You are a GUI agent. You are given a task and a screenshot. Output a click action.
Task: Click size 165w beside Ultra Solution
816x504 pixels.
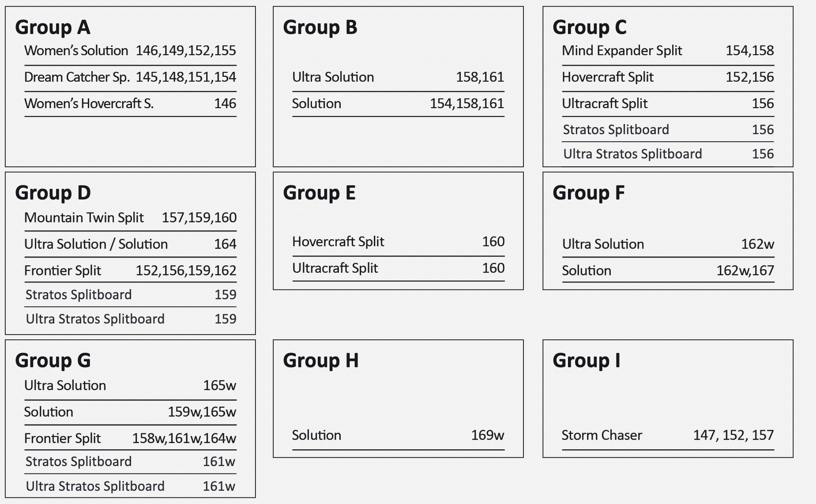tap(220, 386)
